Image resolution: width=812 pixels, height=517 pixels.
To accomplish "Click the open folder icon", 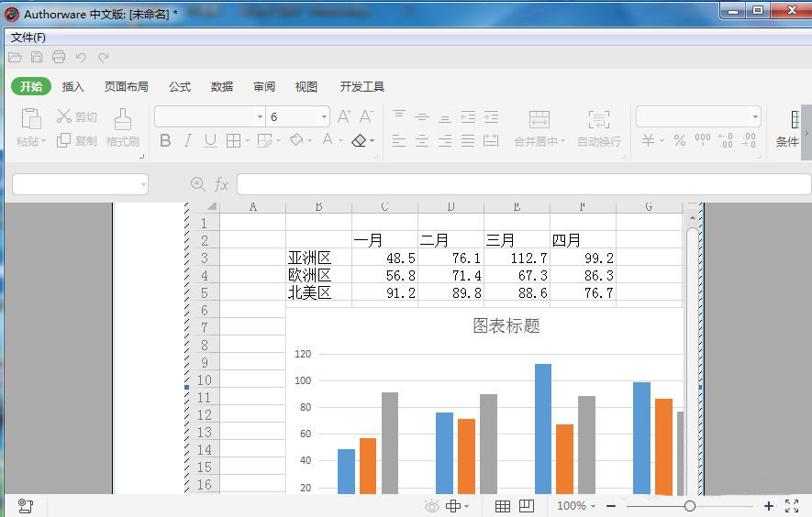I will 15,58.
